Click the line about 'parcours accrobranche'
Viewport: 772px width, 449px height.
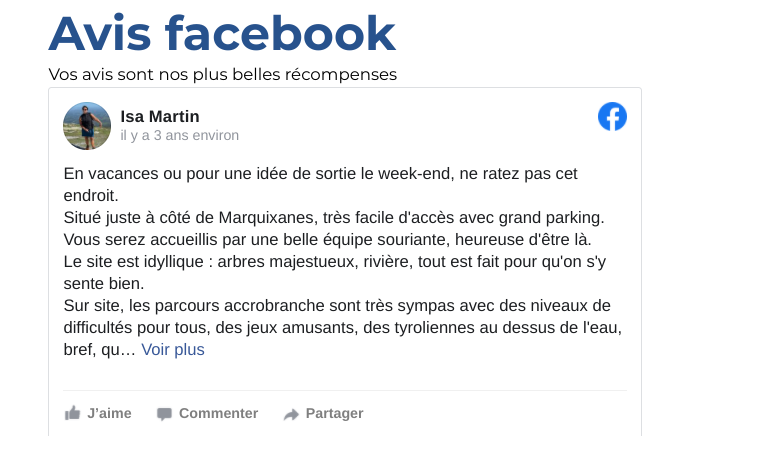[x=337, y=306]
